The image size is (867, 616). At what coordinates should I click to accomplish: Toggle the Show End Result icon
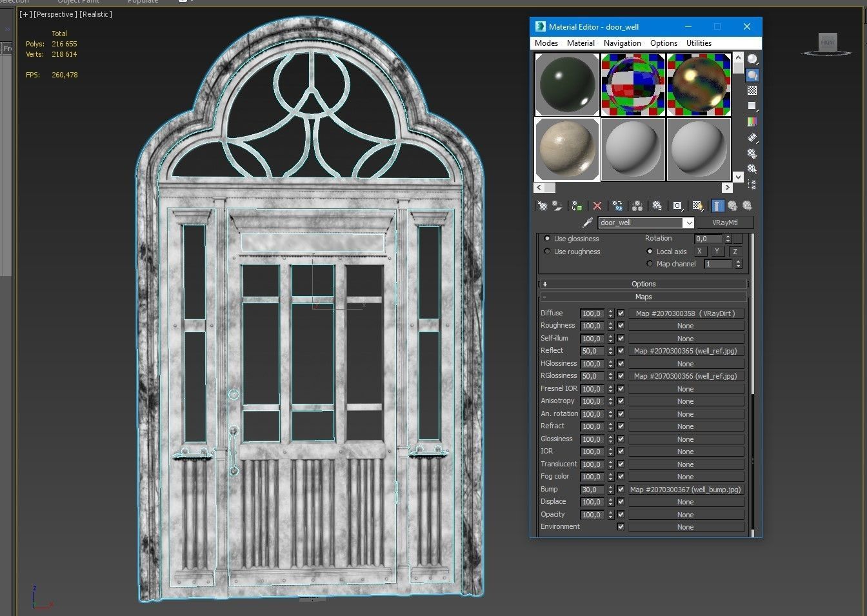point(717,206)
